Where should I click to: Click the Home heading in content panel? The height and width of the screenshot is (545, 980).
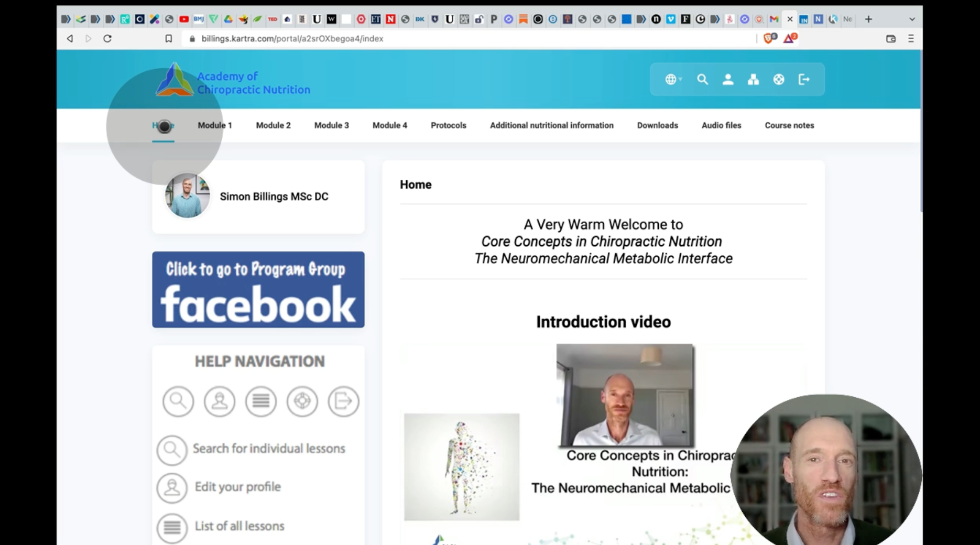click(x=416, y=184)
